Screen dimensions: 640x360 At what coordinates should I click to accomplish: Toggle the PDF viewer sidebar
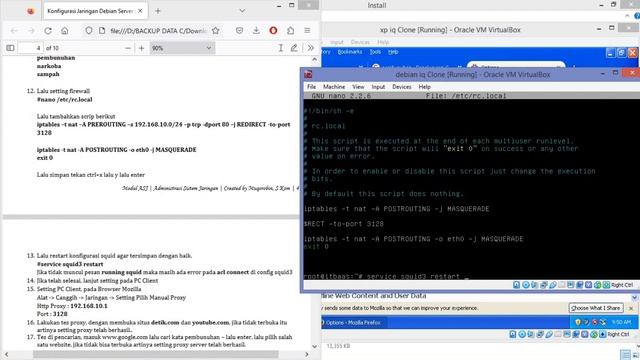pyautogui.click(x=10, y=48)
